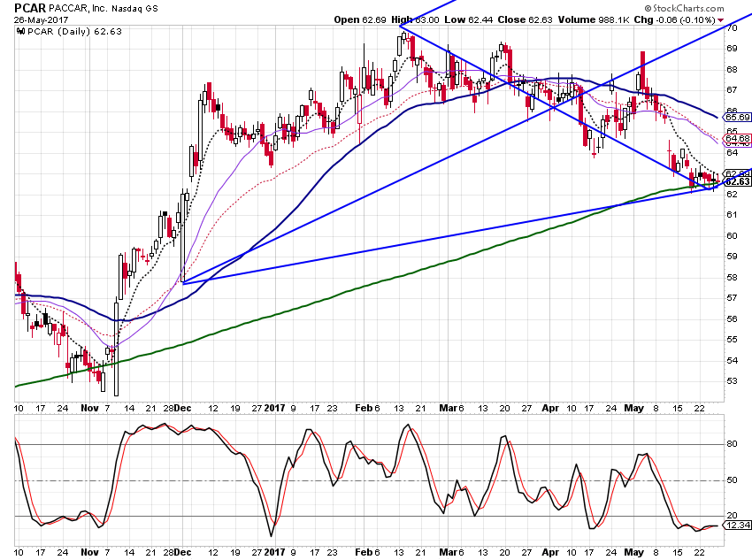Click the StockCharts.com copyright text
Image resolution: width=752 pixels, height=560 pixels.
(684, 8)
